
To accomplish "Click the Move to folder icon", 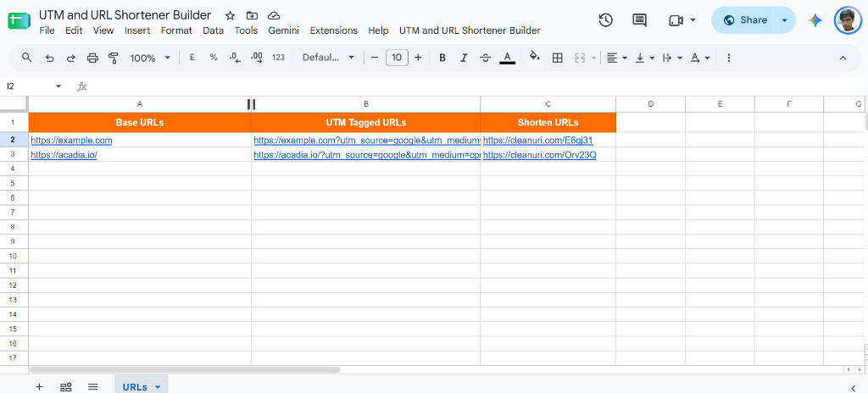I will pos(252,15).
